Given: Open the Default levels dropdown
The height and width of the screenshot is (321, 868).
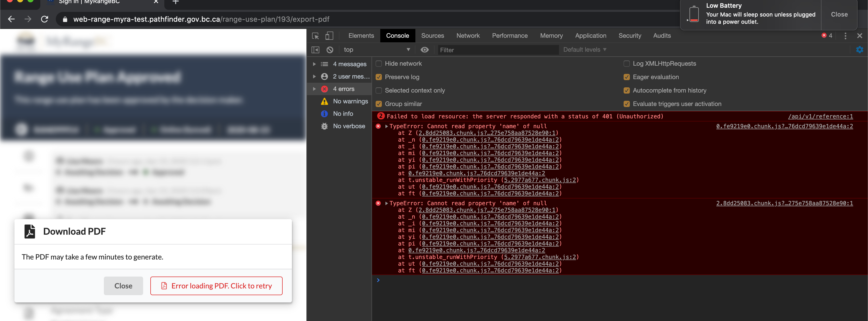Looking at the screenshot, I should [x=585, y=50].
